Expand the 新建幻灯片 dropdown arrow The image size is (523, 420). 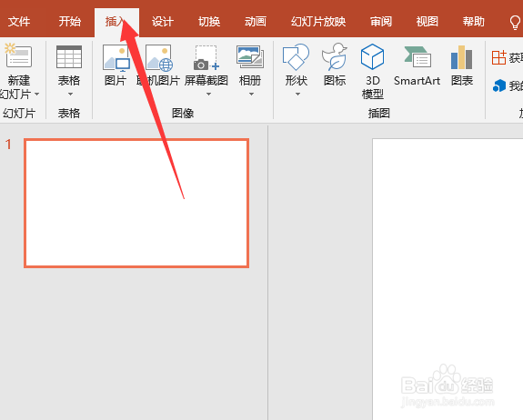point(37,95)
